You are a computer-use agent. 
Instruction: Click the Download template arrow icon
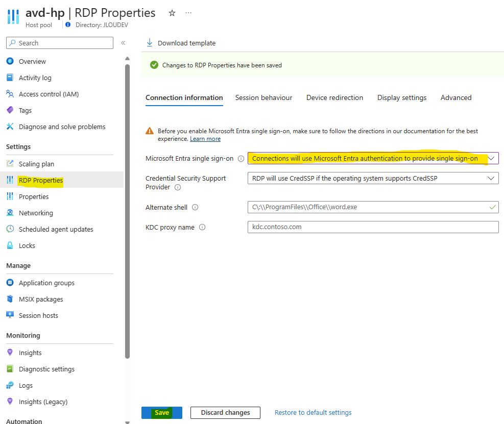pyautogui.click(x=150, y=43)
